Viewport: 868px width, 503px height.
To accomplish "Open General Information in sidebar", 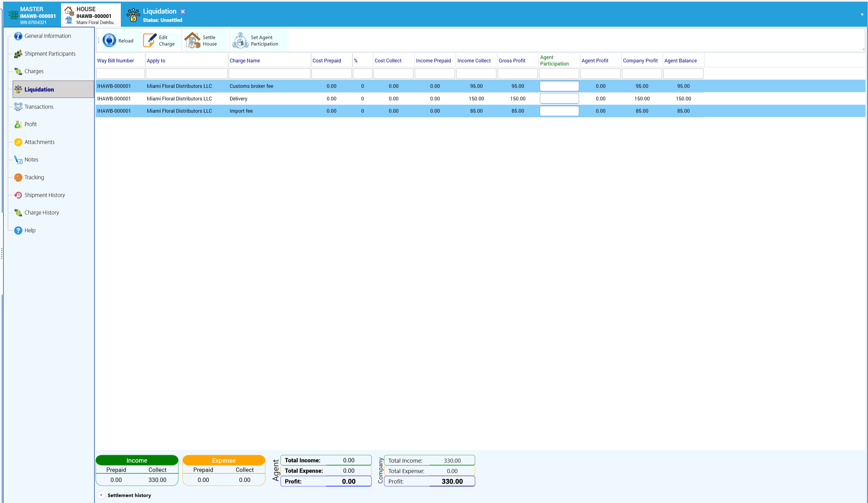I will tap(48, 36).
